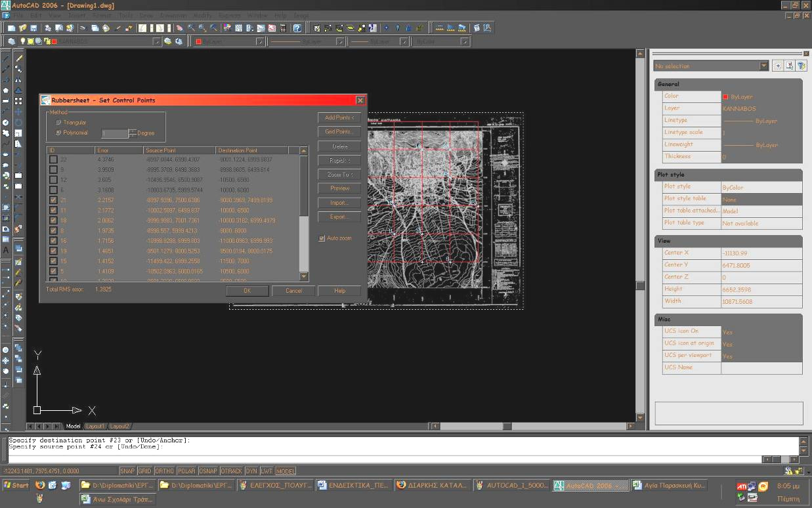Open the color control ByLayer dropdown
Viewport: 812px width, 508px height.
coord(260,41)
